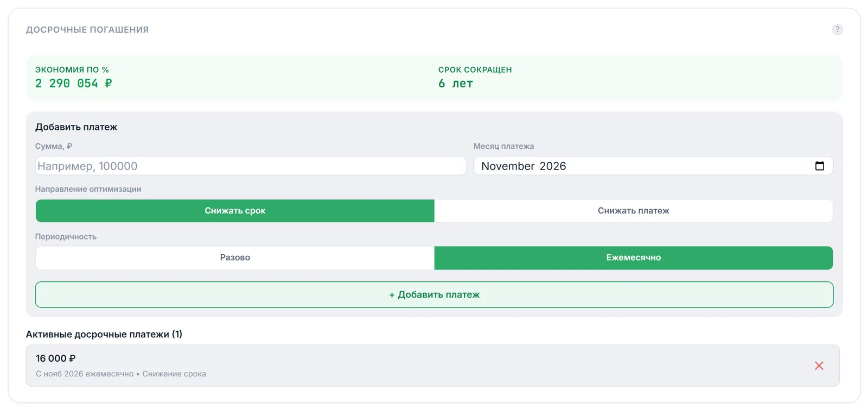Select Ежемесячно periodicity
Image resolution: width=868 pixels, height=410 pixels.
pos(634,258)
